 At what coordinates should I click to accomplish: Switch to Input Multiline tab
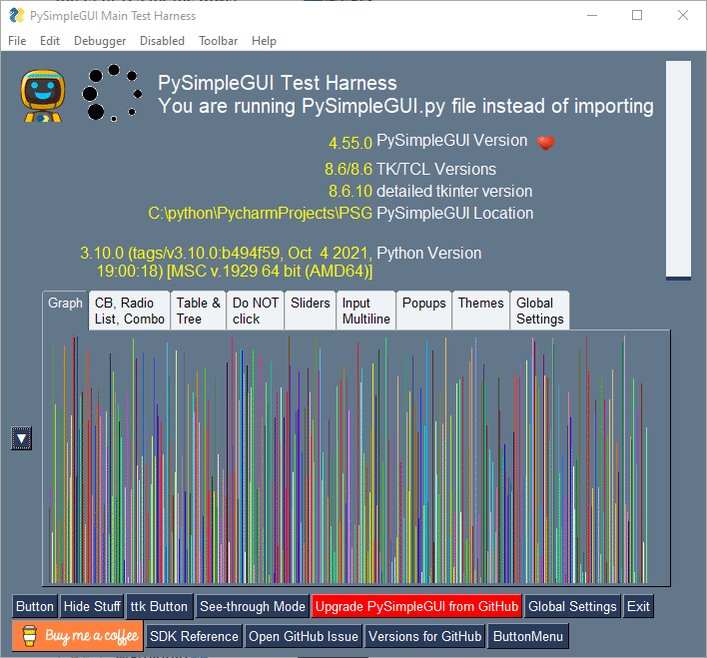point(366,311)
